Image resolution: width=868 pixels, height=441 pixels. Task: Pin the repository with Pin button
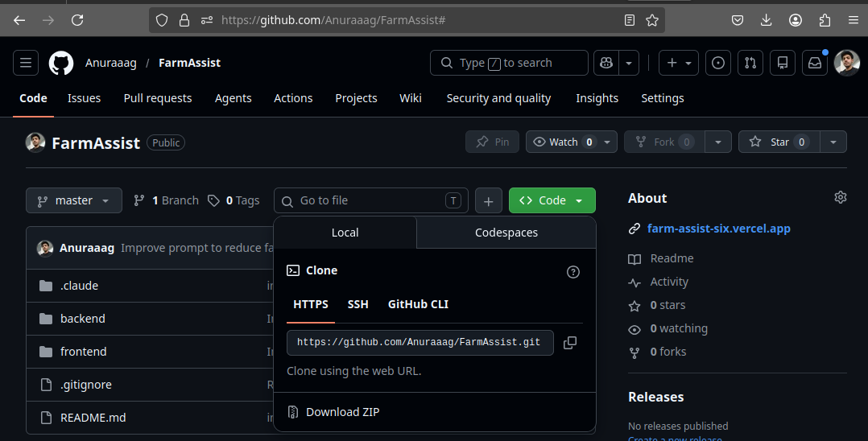click(x=492, y=142)
